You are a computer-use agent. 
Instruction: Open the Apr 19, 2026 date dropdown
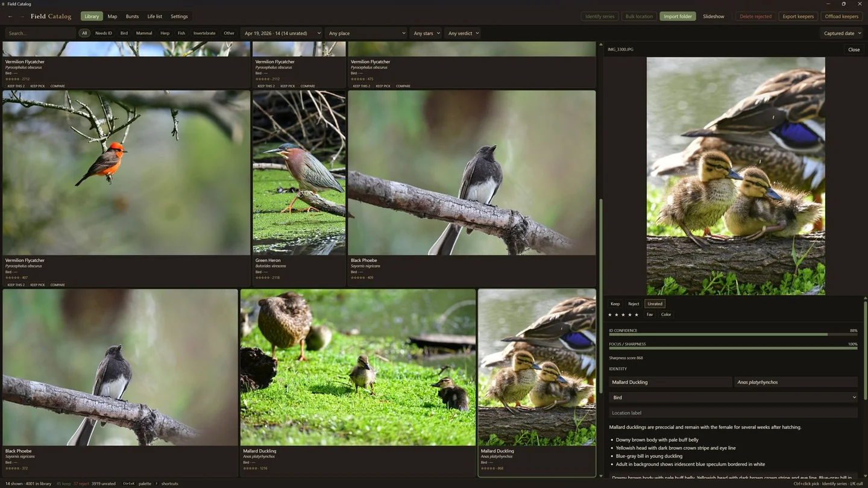coord(282,33)
